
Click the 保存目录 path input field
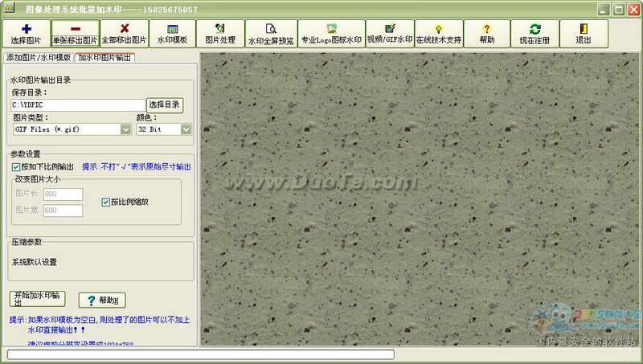click(77, 105)
